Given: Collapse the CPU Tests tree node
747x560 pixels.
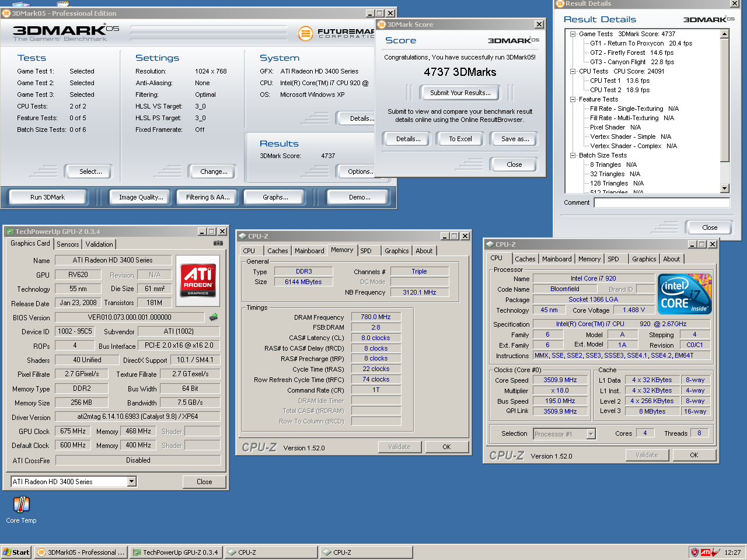Looking at the screenshot, I should [573, 71].
